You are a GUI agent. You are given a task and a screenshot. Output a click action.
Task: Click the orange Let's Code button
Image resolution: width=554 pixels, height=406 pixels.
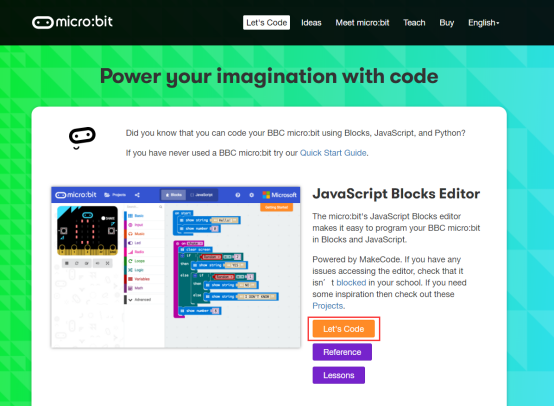point(343,329)
